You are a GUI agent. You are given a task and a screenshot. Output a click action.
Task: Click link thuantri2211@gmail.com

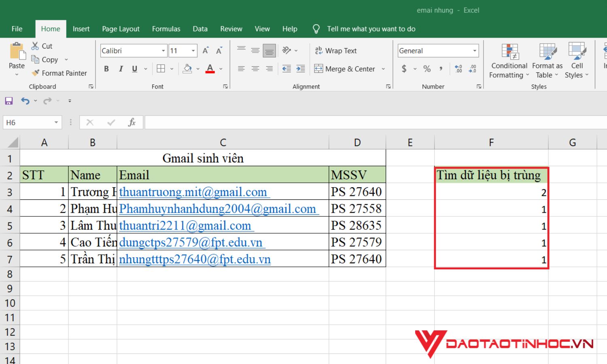point(186,226)
